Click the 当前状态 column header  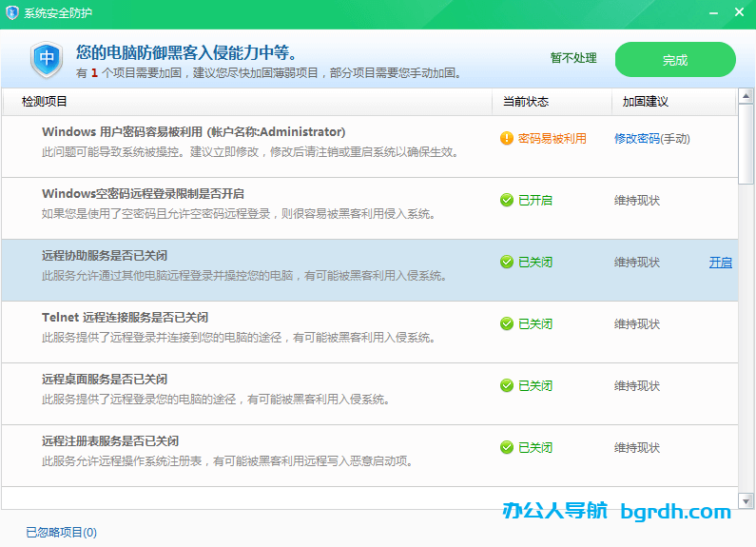[526, 102]
